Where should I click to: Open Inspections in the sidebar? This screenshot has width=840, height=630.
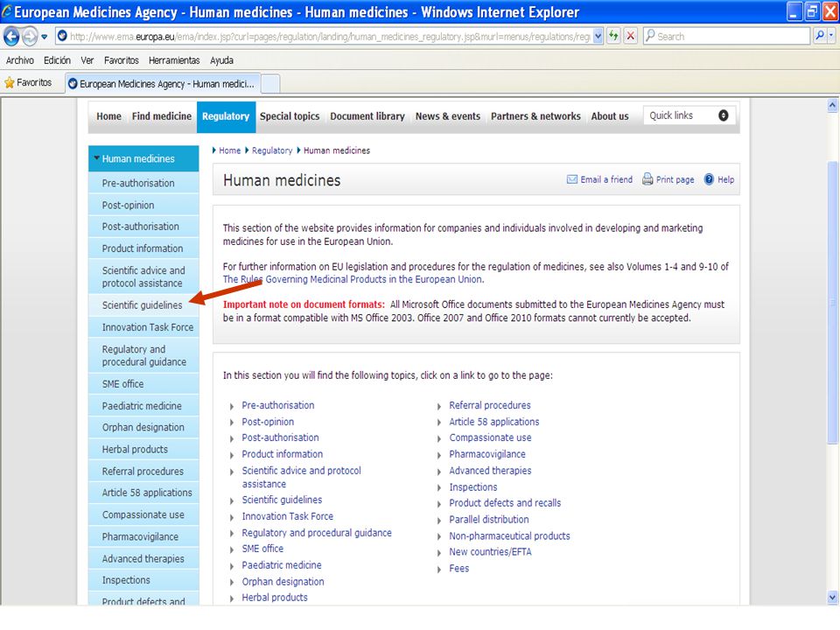point(143,580)
